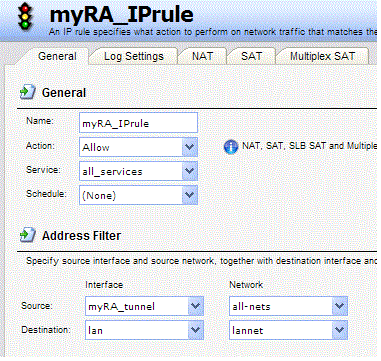Click the Service: label

[43, 170]
